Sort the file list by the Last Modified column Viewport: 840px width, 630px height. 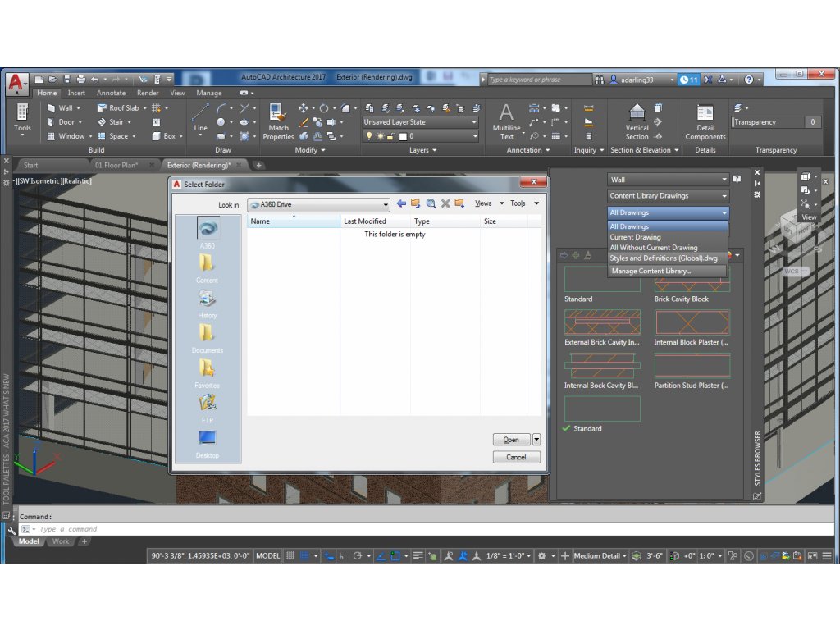374,221
